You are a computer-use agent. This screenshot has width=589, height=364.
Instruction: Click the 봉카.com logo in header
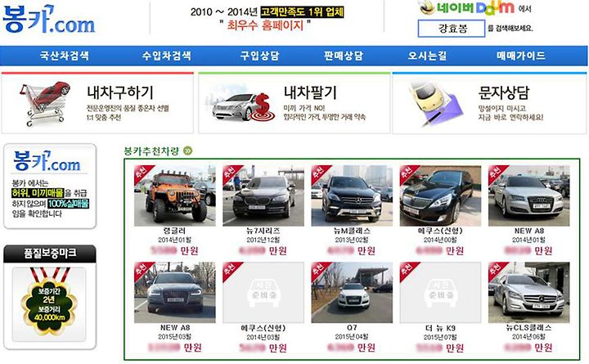[49, 20]
